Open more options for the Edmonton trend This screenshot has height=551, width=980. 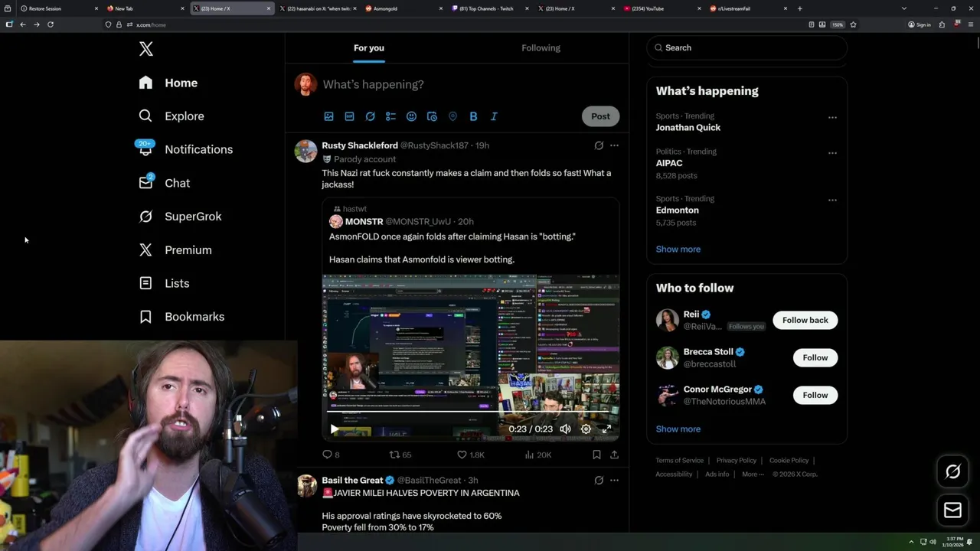pyautogui.click(x=832, y=201)
